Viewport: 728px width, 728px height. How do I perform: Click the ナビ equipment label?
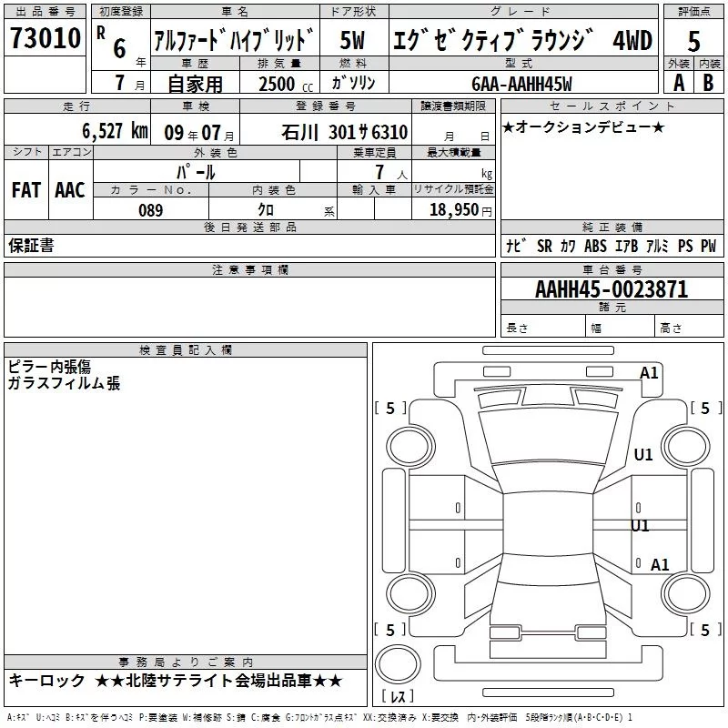pyautogui.click(x=516, y=246)
